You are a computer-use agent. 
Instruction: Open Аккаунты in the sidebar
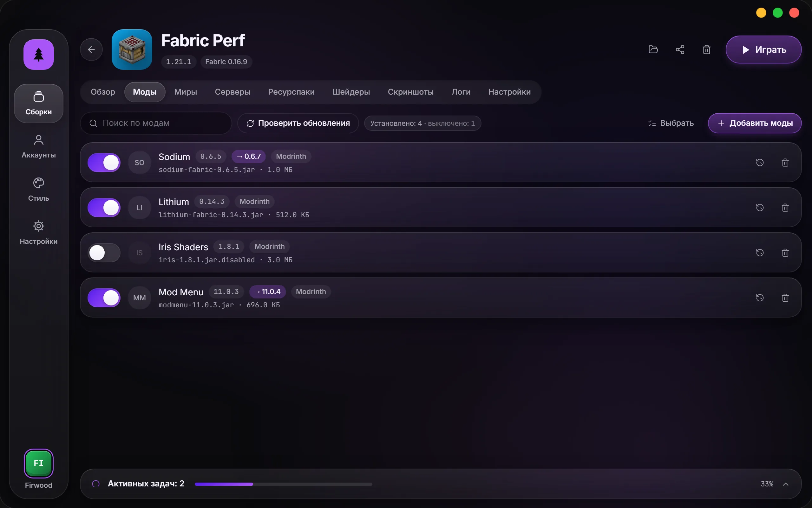[39, 146]
